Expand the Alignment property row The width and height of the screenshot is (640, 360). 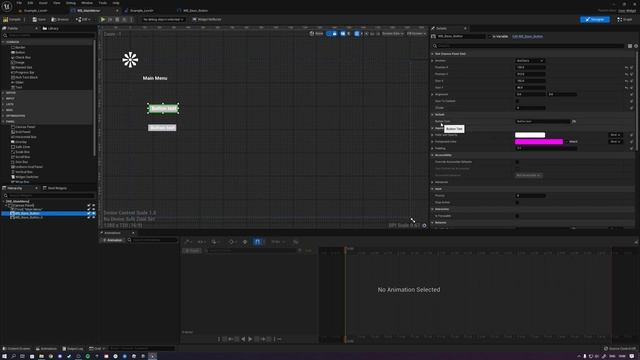[x=432, y=94]
